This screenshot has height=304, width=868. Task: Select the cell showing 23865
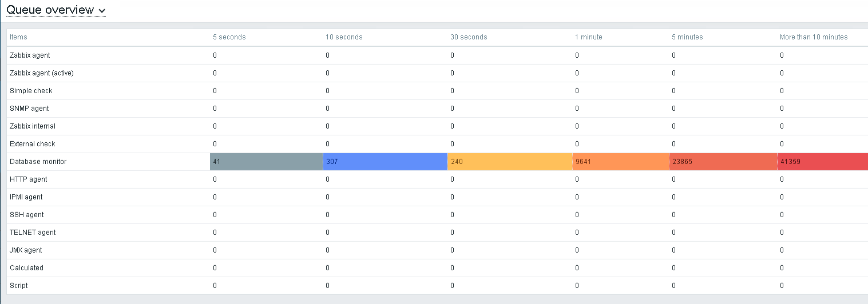click(723, 162)
